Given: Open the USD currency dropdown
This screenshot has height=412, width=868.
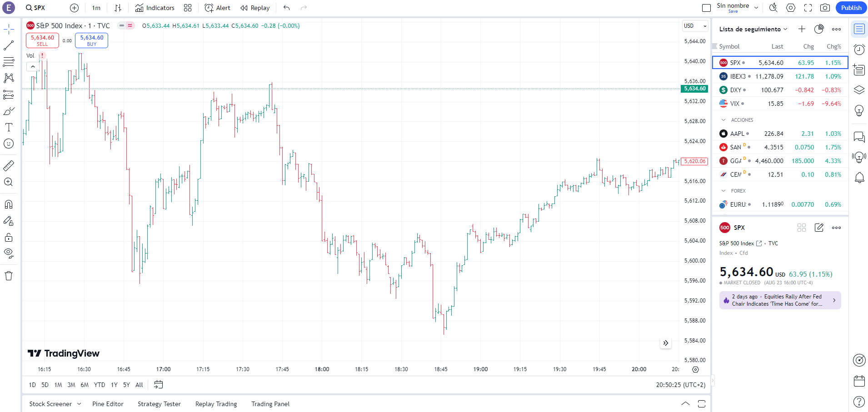Looking at the screenshot, I should (x=695, y=26).
